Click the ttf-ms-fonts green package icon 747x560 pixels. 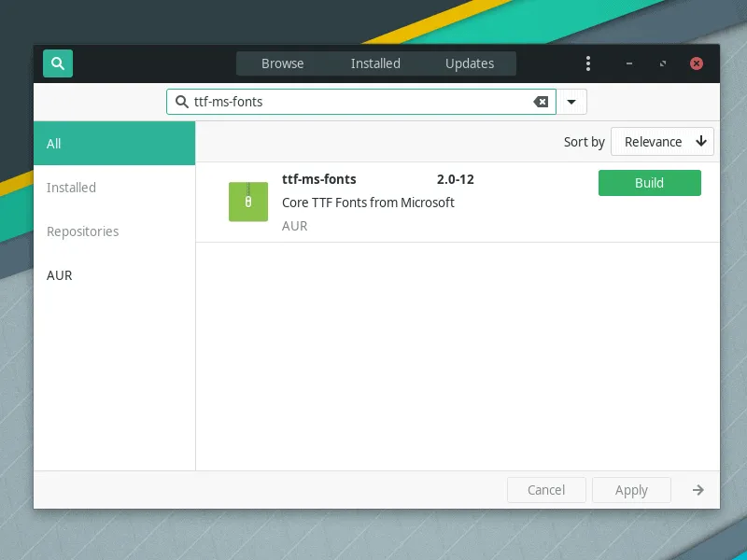pos(248,202)
